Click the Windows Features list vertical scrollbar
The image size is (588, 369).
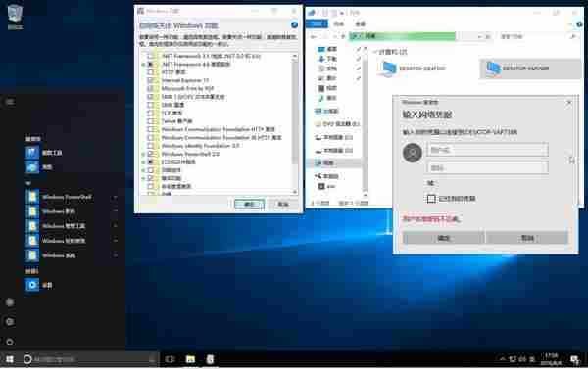[x=295, y=123]
